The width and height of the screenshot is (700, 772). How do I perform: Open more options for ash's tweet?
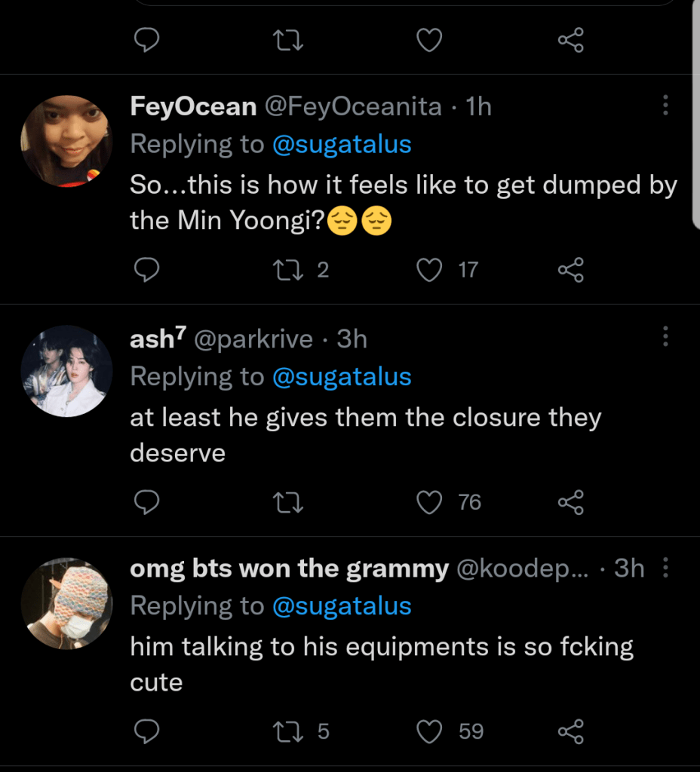pos(665,337)
